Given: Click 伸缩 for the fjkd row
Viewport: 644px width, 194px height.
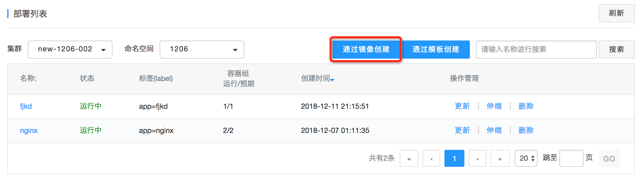Looking at the screenshot, I should [494, 106].
